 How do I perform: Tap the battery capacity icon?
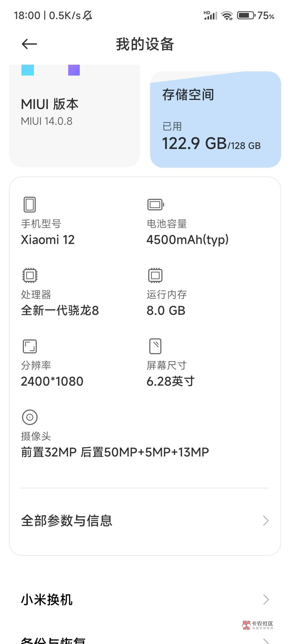(155, 204)
